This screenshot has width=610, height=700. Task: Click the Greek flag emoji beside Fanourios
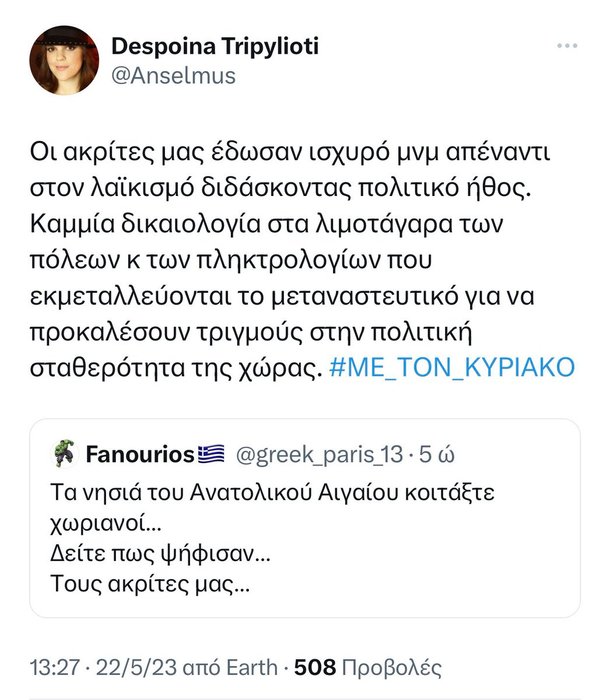211,455
